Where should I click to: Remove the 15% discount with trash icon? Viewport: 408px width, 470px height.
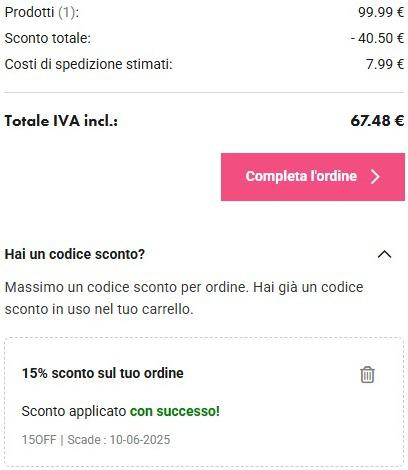(367, 374)
